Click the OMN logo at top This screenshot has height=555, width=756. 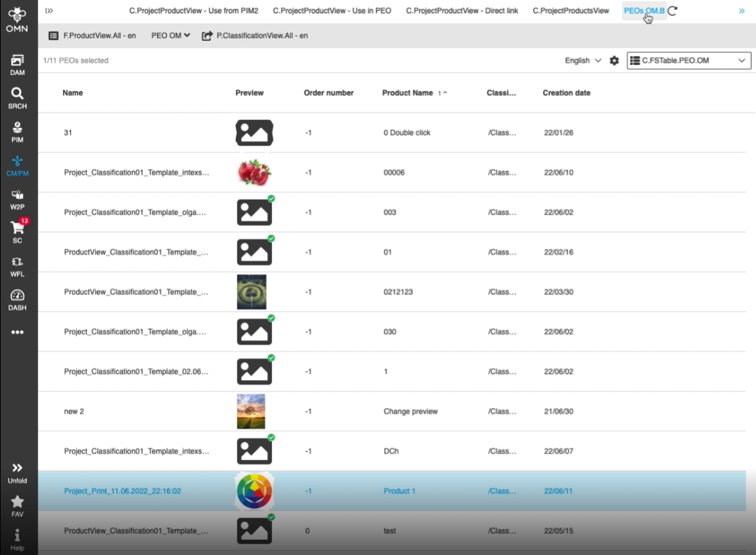point(17,19)
